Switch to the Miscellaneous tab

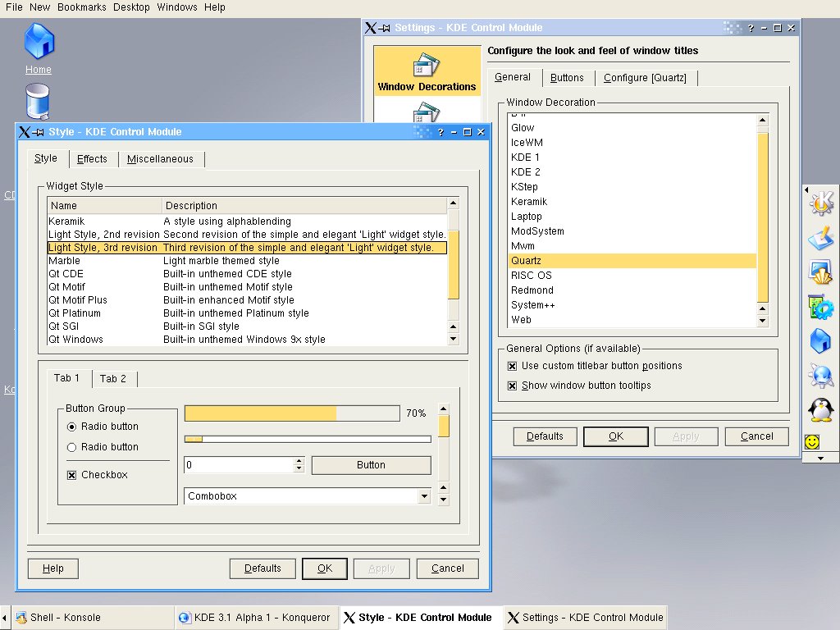pyautogui.click(x=160, y=159)
